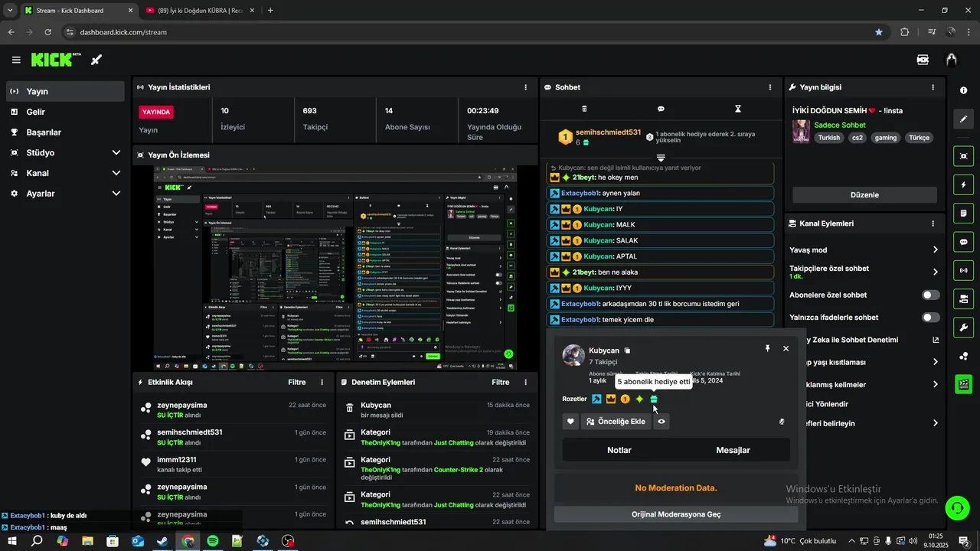This screenshot has height=551, width=980.
Task: Click the green headset support button
Action: click(x=956, y=507)
